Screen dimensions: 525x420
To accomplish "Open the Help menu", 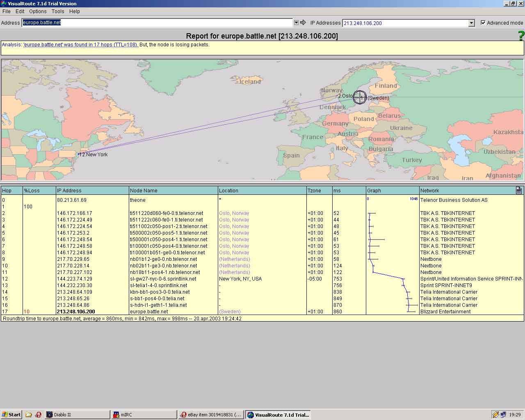I will [x=75, y=11].
